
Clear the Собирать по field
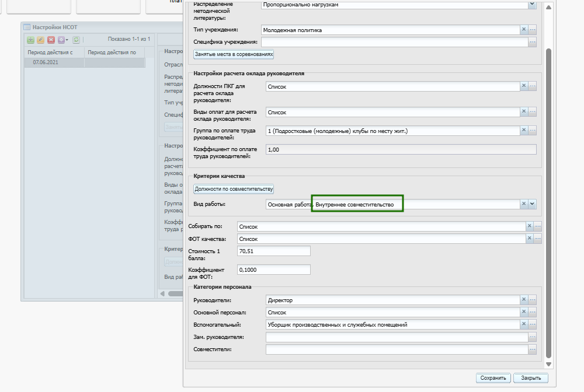529,226
